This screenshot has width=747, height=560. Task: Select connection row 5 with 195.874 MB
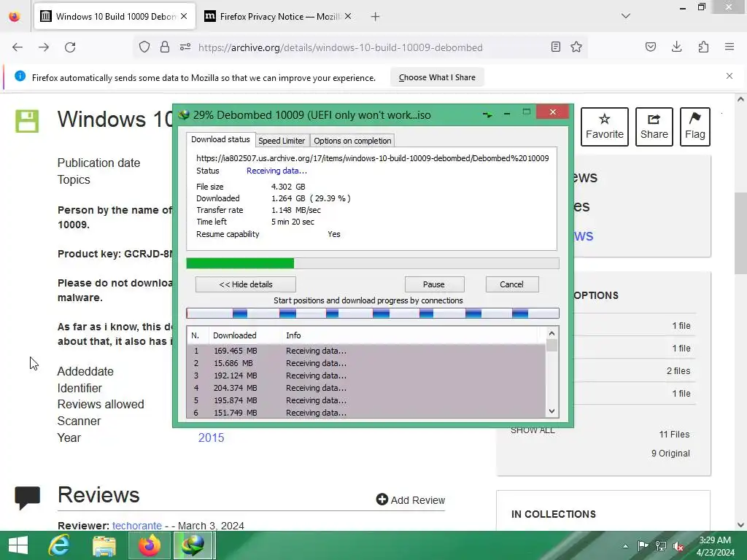tap(366, 400)
